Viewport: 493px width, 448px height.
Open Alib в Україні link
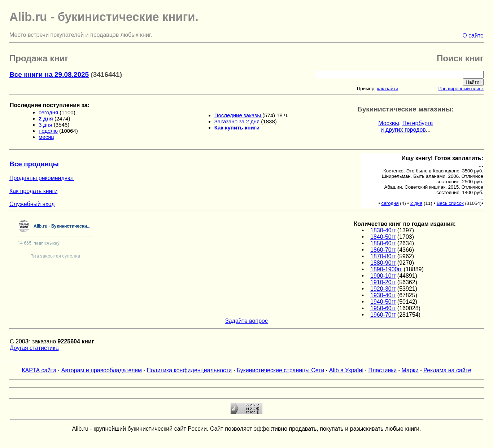coord(346,370)
